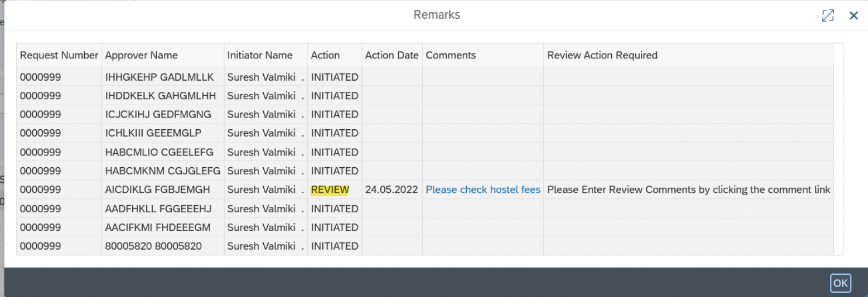The width and height of the screenshot is (868, 297).
Task: Click the Comments column header
Action: (450, 55)
